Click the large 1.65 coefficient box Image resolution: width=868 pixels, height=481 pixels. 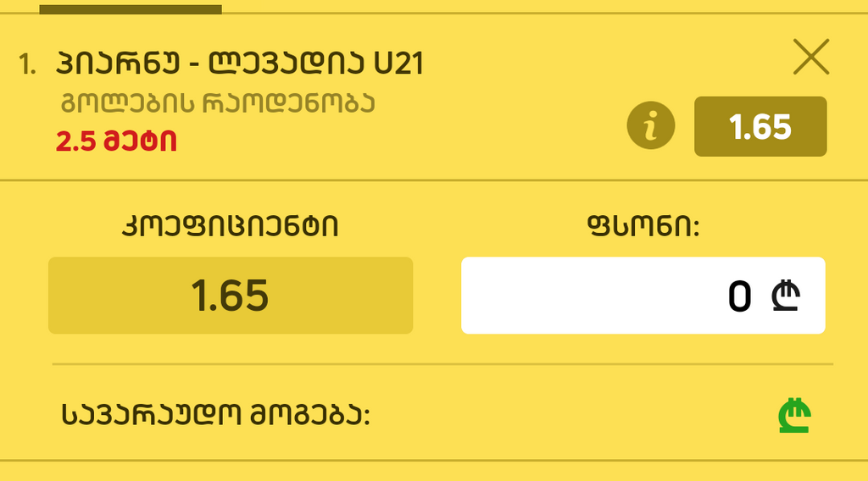tap(231, 296)
